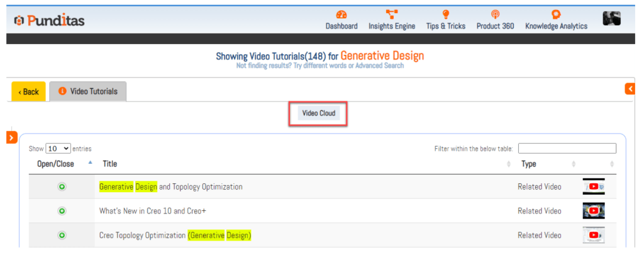
Task: Expand the Creo Topology Optimization row
Action: pos(62,235)
